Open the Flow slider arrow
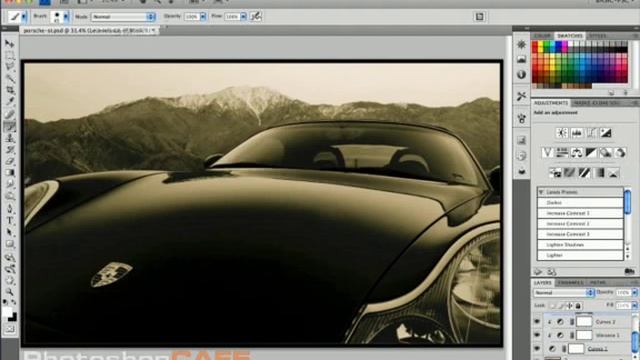 [243, 17]
